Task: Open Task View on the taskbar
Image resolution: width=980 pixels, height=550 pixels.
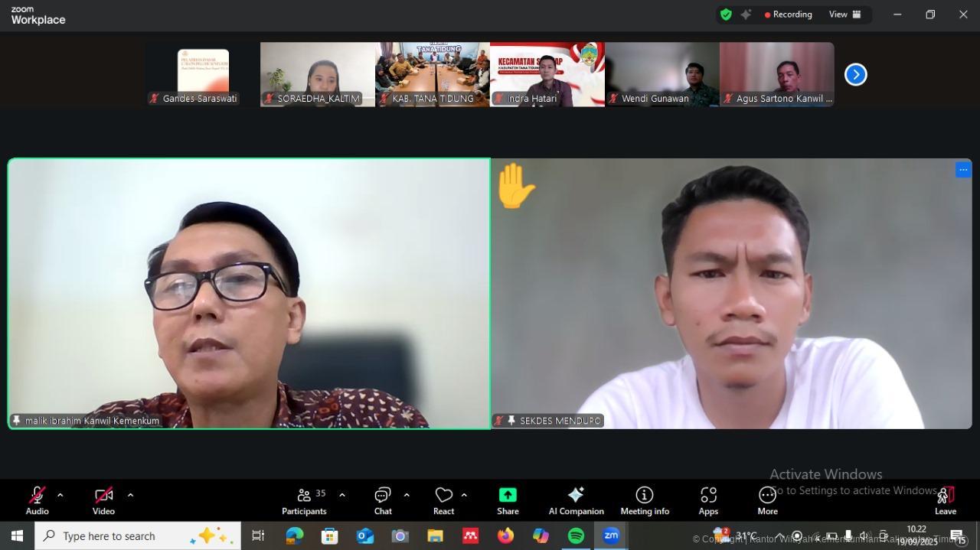Action: pyautogui.click(x=258, y=535)
